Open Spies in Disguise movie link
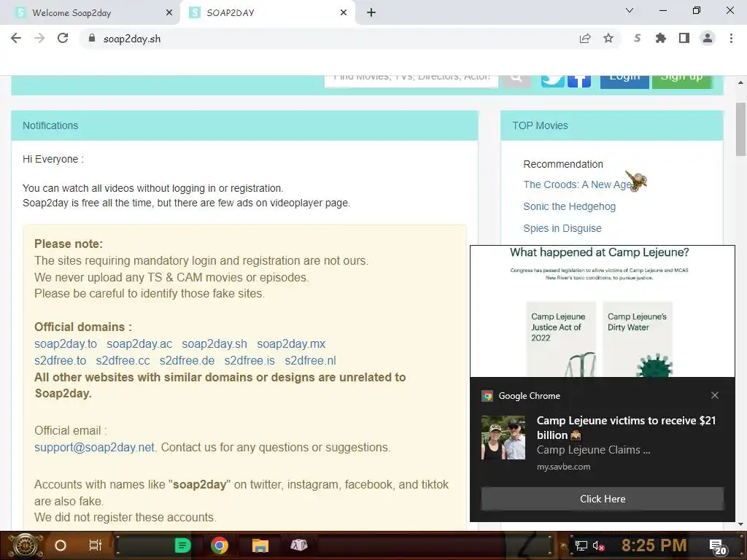747x560 pixels. [x=562, y=228]
